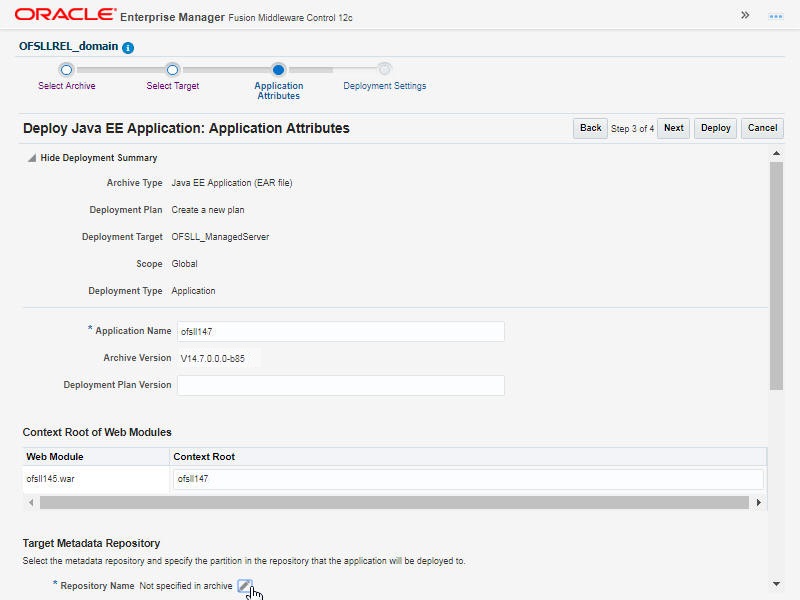Collapse the Hide Deployment Summary triangle
Image resolution: width=800 pixels, height=600 pixels.
pyautogui.click(x=32, y=158)
